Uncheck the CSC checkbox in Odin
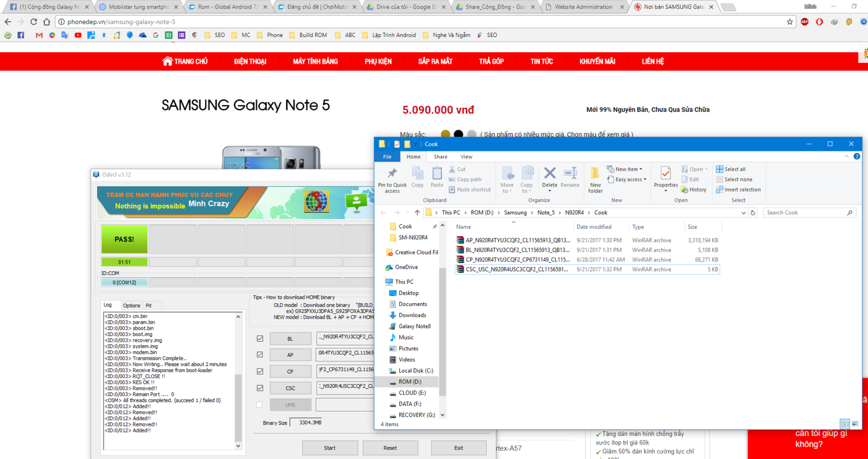This screenshot has height=459, width=868. 260,388
